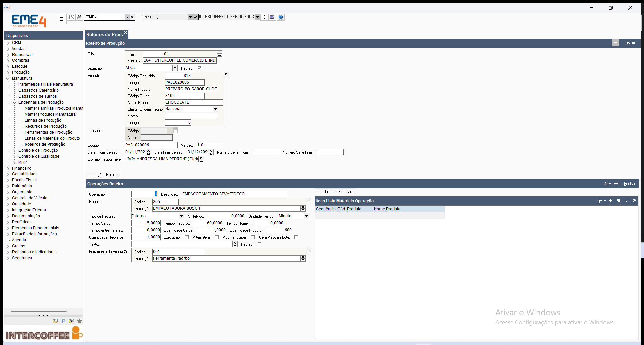The width and height of the screenshot is (644, 345).
Task: Open Listas de Materiais do Produto menu item
Action: click(52, 138)
